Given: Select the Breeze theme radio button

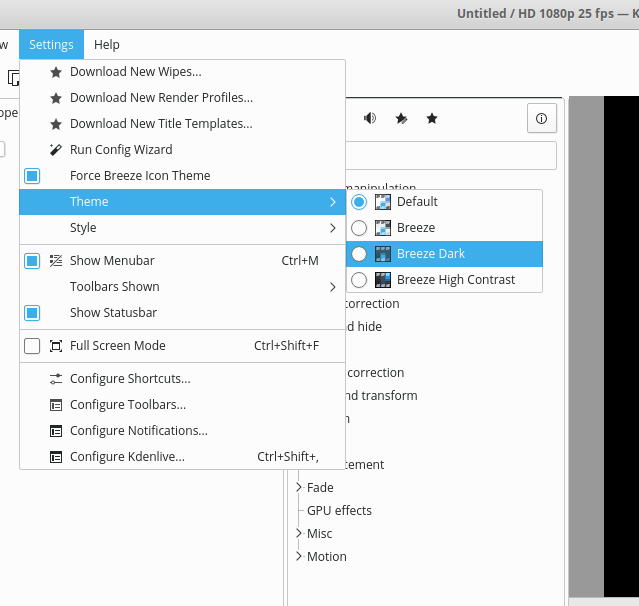Looking at the screenshot, I should pyautogui.click(x=359, y=228).
